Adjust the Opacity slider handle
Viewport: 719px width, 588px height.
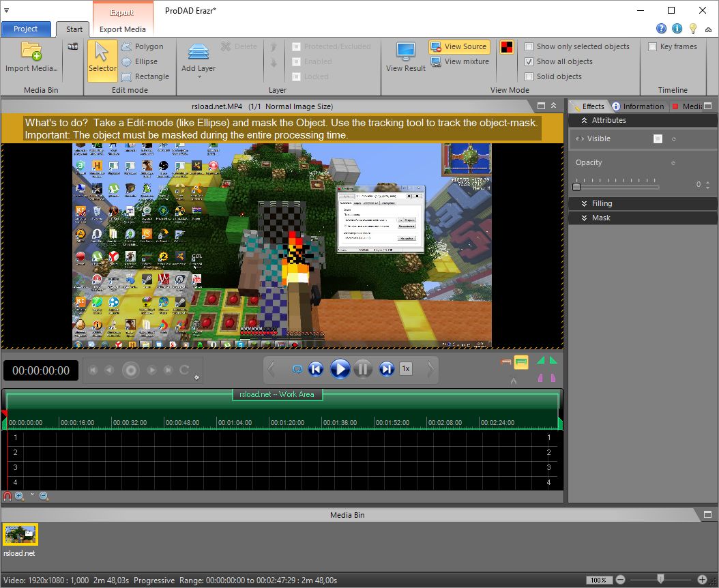coord(576,187)
